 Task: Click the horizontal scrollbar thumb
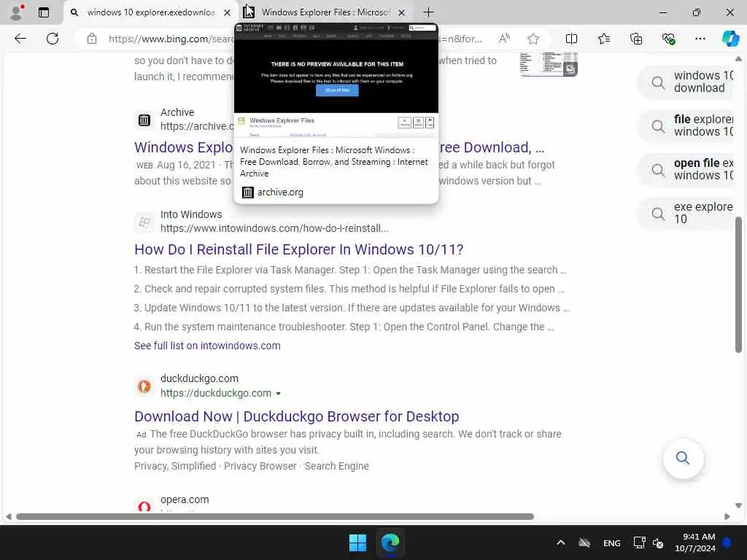pyautogui.click(x=274, y=517)
